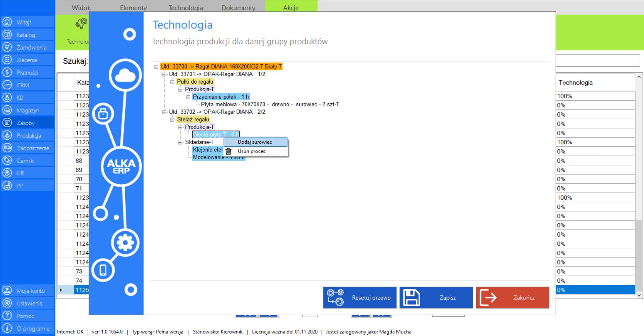Select the Płyta meblowa raw material item

click(x=270, y=104)
